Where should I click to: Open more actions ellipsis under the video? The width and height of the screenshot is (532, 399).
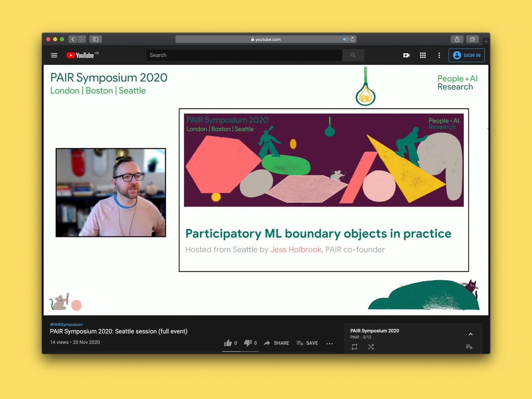[330, 343]
